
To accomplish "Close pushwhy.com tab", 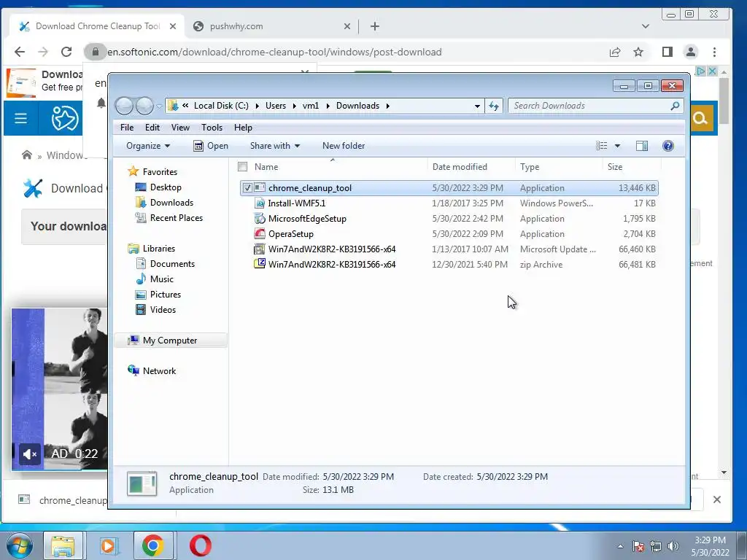I will click(347, 26).
